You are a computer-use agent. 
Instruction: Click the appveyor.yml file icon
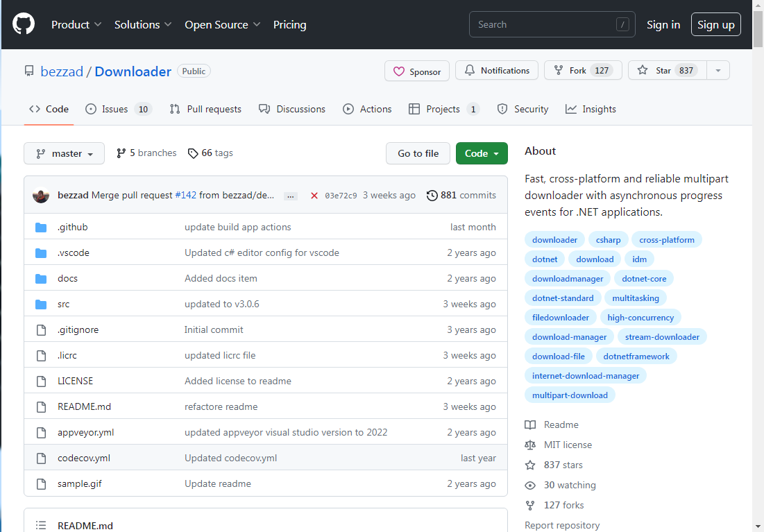point(42,433)
